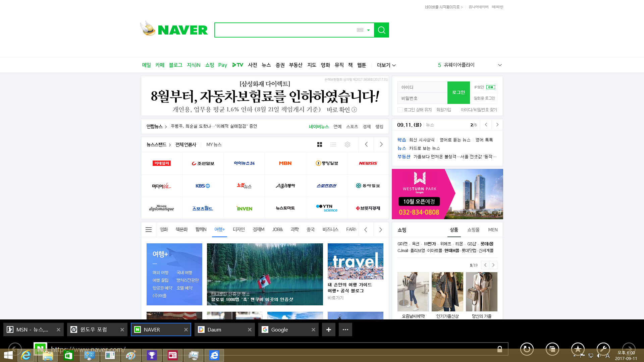Image resolution: width=644 pixels, height=362 pixels.
Task: Open the WESTURN PARK banner ad
Action: click(x=447, y=194)
